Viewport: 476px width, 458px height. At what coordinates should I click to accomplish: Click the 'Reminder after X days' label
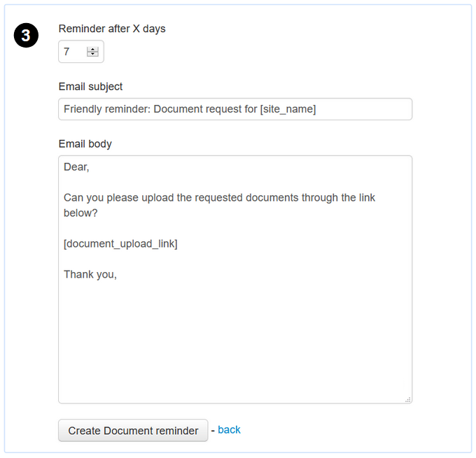tap(112, 29)
